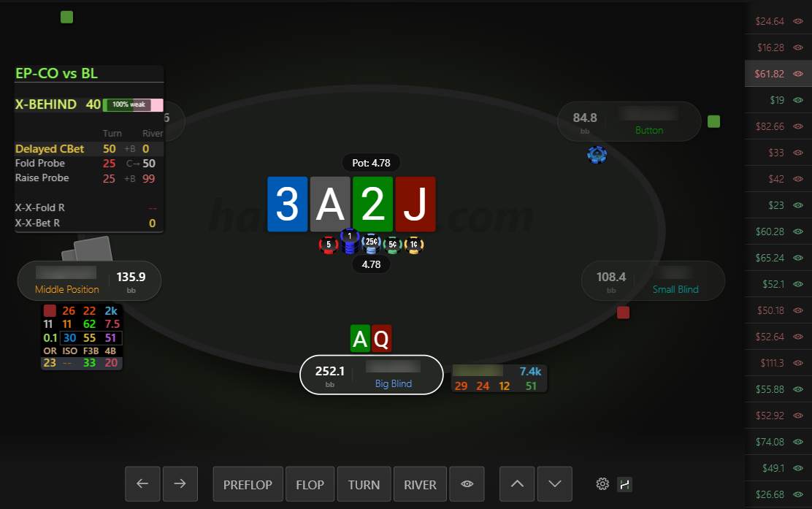Click the RIVER button
This screenshot has height=509, width=812.
[x=420, y=483]
